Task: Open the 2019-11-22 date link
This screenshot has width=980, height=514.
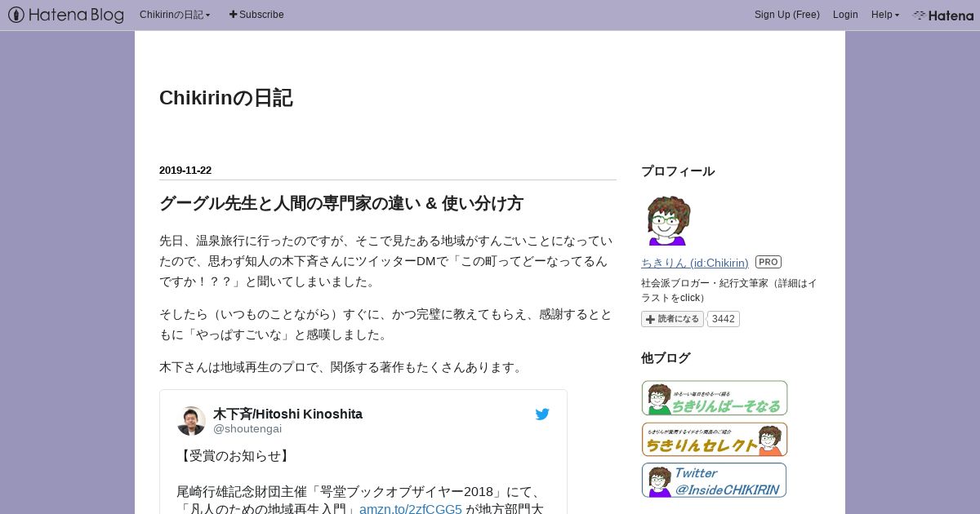Action: point(185,171)
